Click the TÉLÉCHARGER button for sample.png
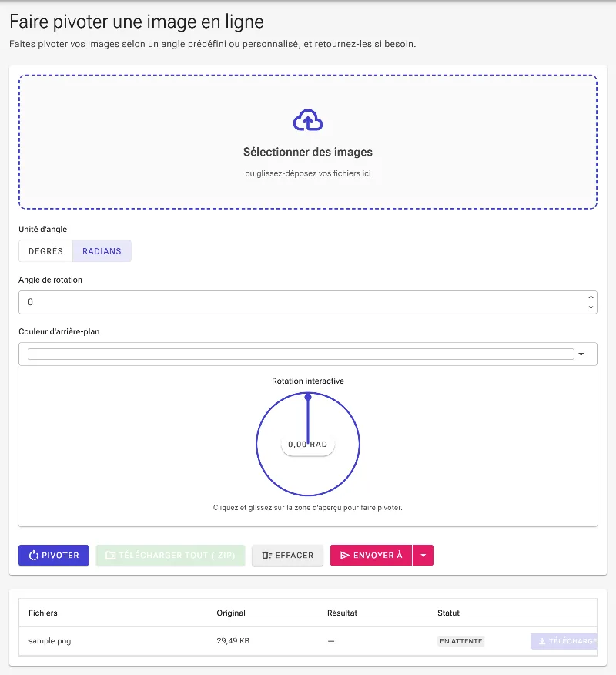This screenshot has width=616, height=675. pos(564,641)
